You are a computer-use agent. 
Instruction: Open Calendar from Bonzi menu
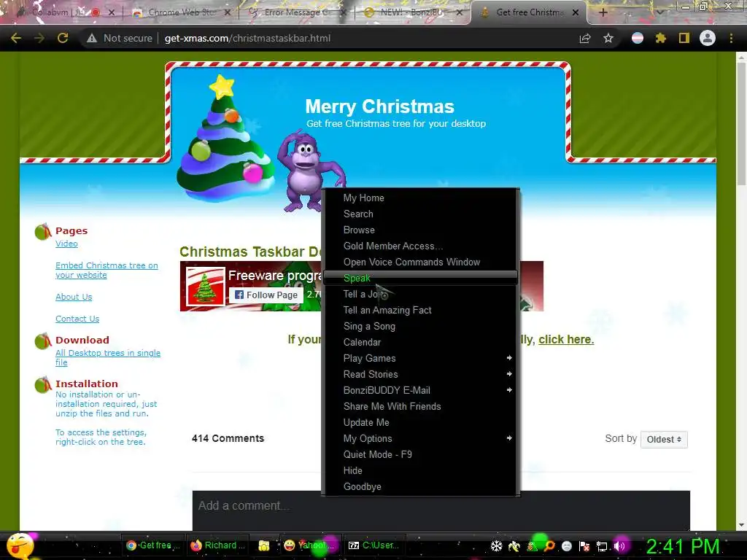click(421, 342)
